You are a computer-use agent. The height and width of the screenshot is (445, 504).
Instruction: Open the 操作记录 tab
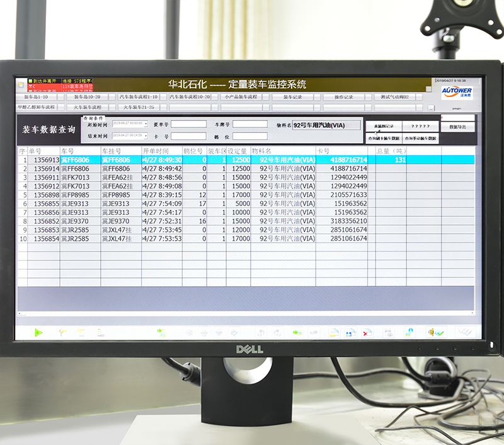(343, 97)
